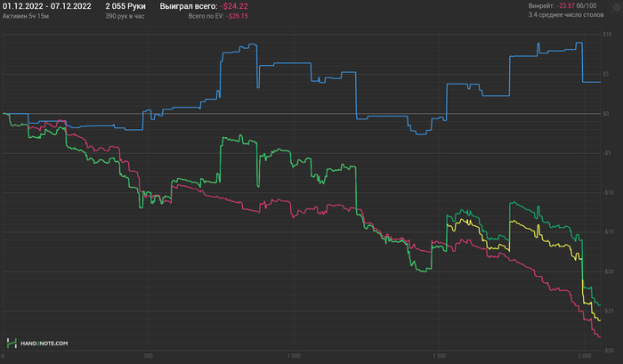Screen dimensions: 623x364
Task: Click the 'Всего по EV:' label
Action: click(206, 16)
